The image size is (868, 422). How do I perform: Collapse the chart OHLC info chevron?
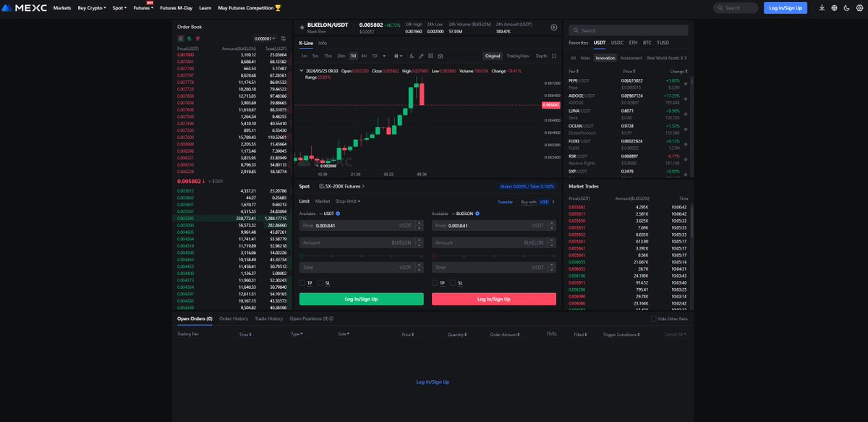301,71
